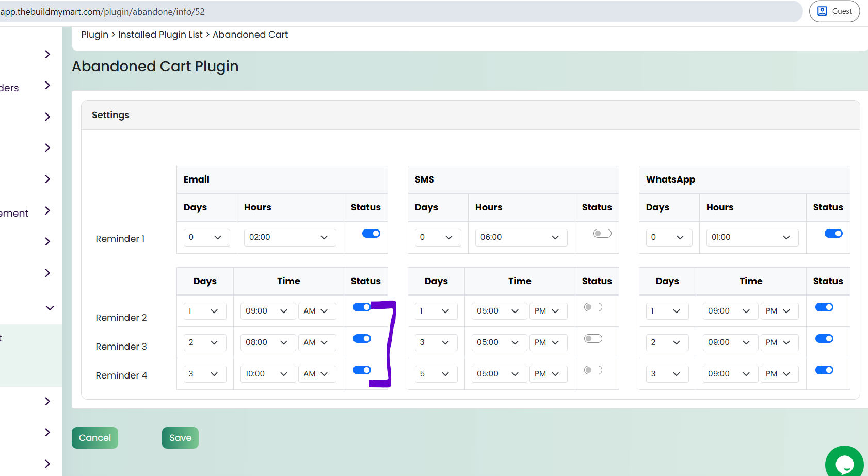Change Email Reminder 2 AM/PM selector
The image size is (868, 476).
click(317, 311)
